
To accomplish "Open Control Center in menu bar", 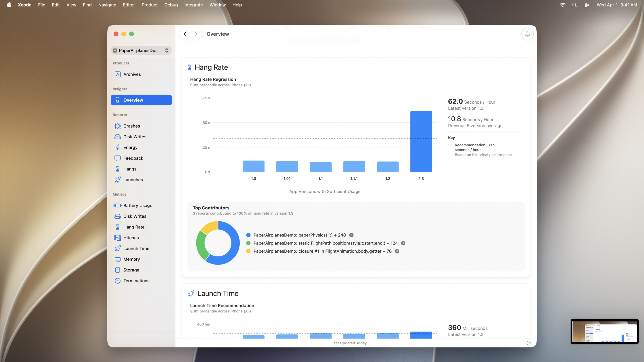I will [587, 5].
